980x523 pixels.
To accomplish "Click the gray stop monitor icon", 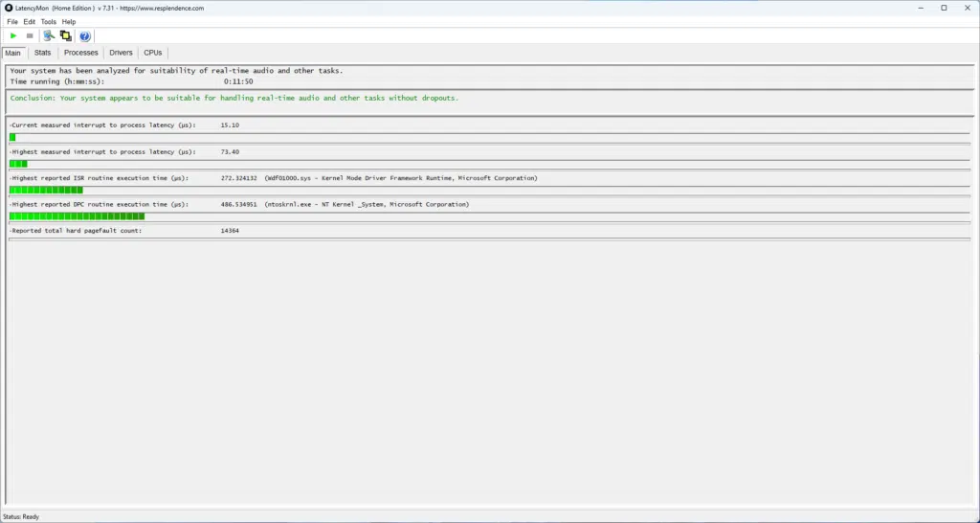I will click(x=30, y=36).
